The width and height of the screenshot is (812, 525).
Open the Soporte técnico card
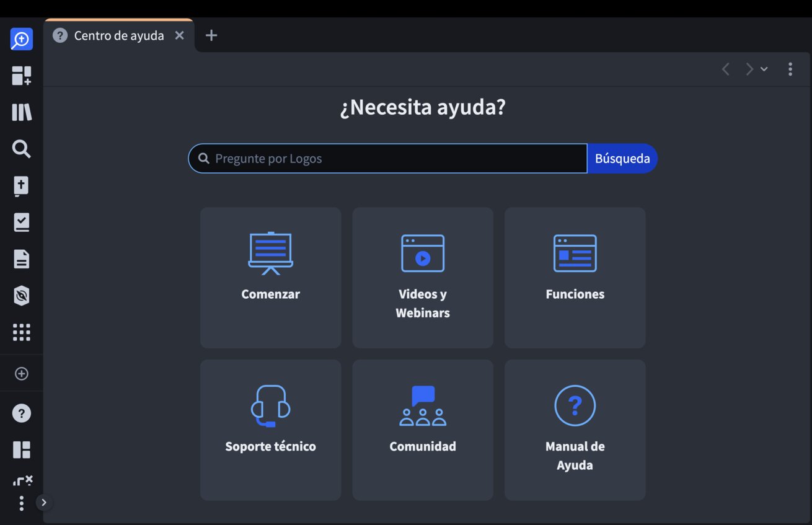(x=271, y=430)
